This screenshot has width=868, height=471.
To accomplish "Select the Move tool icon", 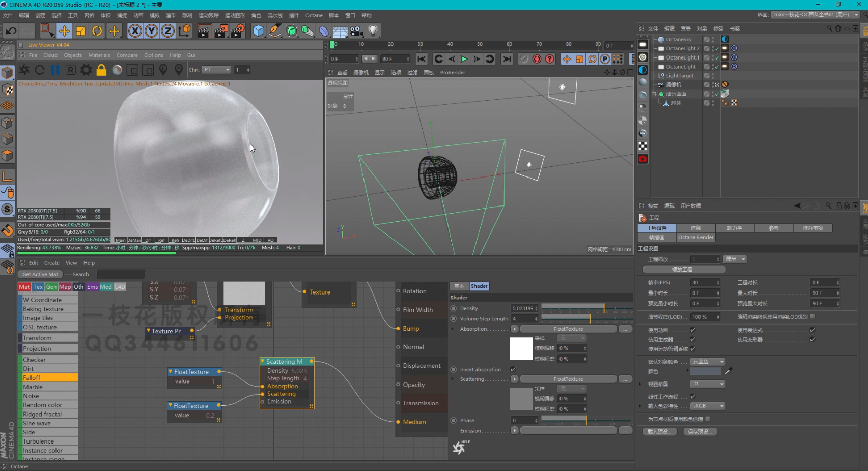I will [x=64, y=31].
